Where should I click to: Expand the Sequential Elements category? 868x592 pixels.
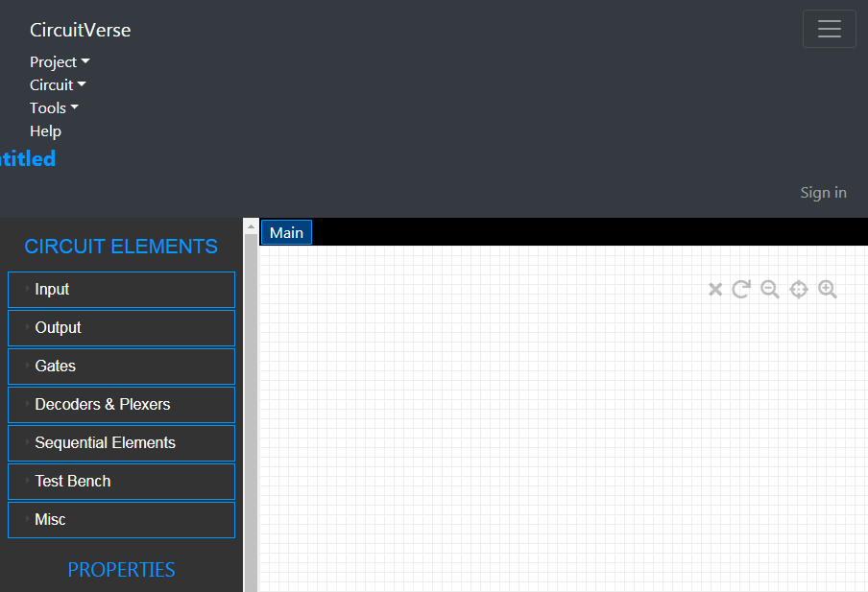point(121,442)
